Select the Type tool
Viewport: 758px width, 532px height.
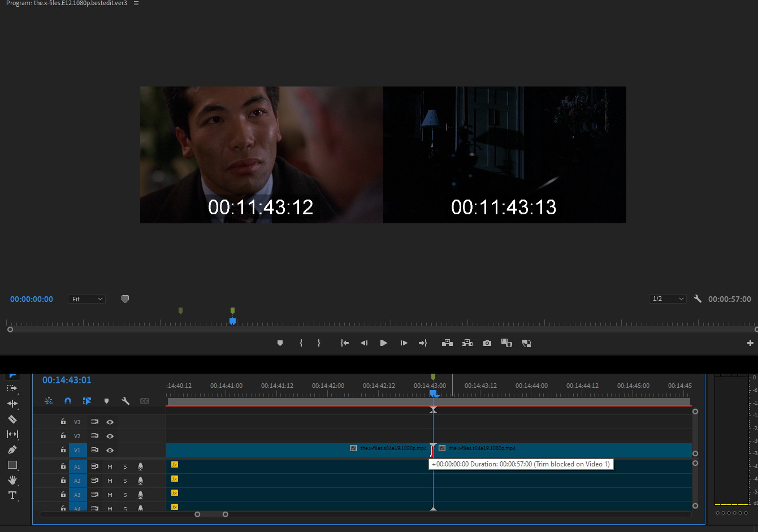click(12, 495)
